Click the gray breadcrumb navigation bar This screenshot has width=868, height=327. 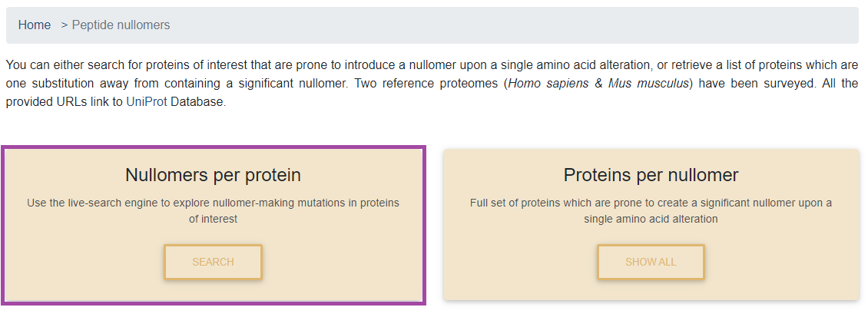tap(432, 25)
